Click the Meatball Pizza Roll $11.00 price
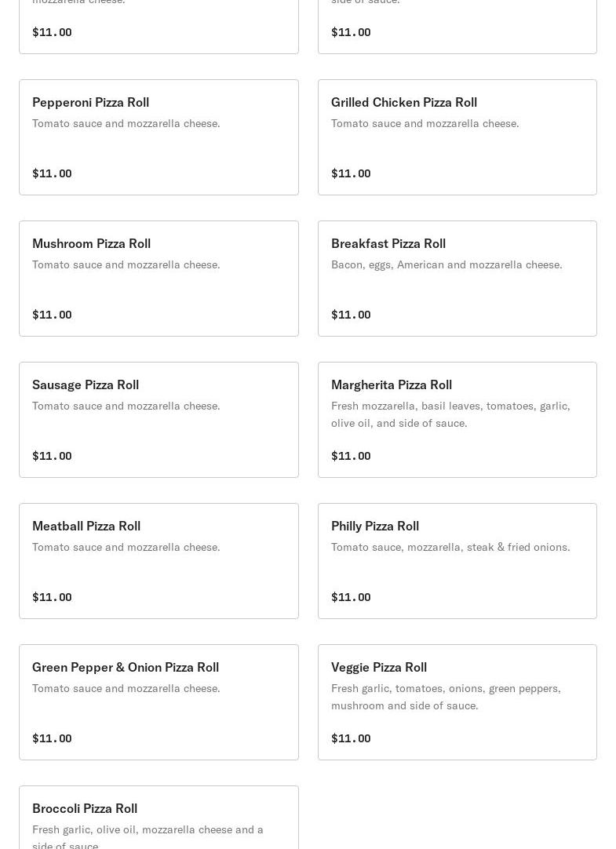616x849 pixels. click(x=52, y=597)
